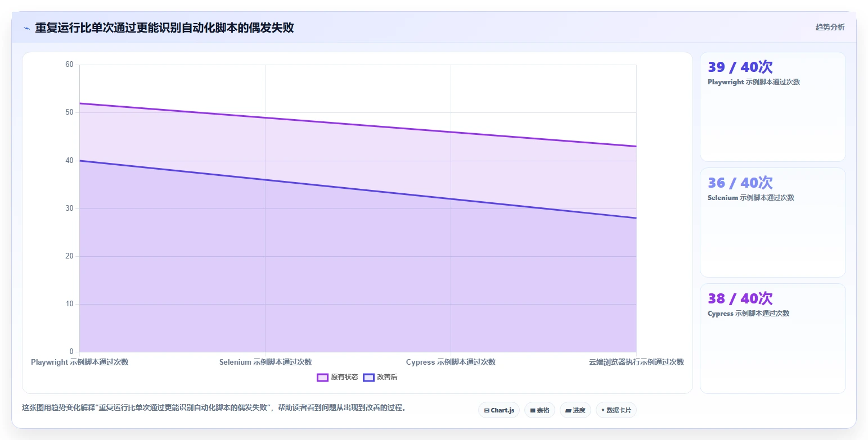Click the y-axis value 50
The image size is (868, 440).
(69, 112)
